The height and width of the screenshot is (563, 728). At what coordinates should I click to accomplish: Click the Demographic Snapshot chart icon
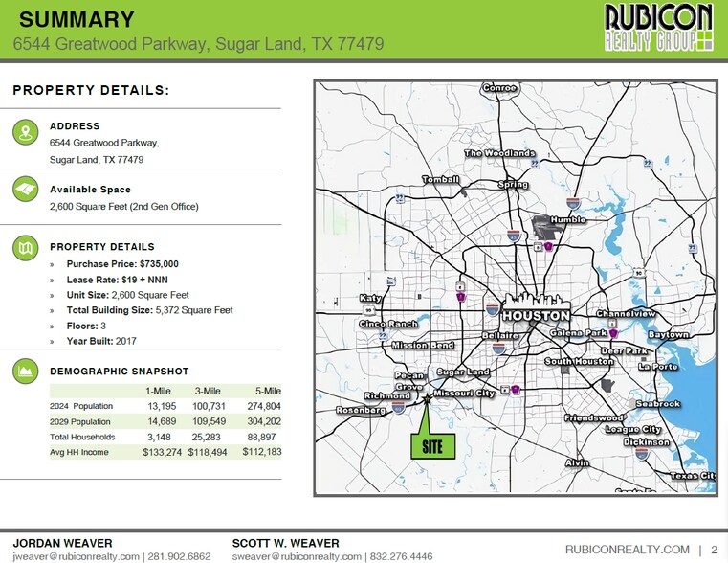[x=24, y=372]
